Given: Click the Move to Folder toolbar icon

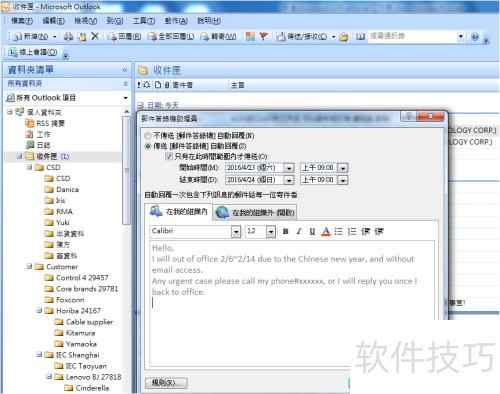Looking at the screenshot, I should click(82, 36).
